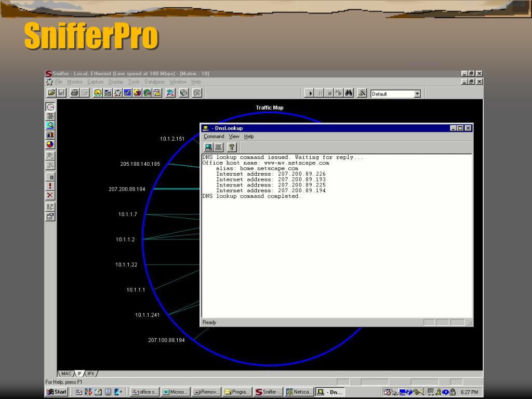
Task: Click the print icon in Sniffer toolbar
Action: 74,93
